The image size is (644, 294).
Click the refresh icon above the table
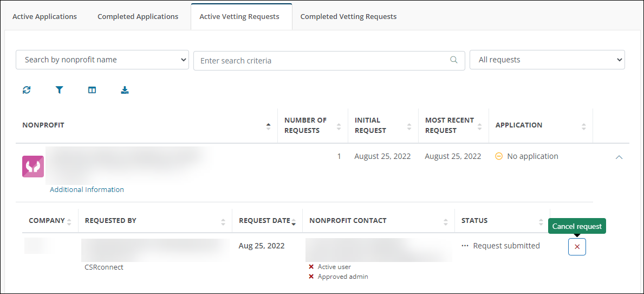(27, 90)
